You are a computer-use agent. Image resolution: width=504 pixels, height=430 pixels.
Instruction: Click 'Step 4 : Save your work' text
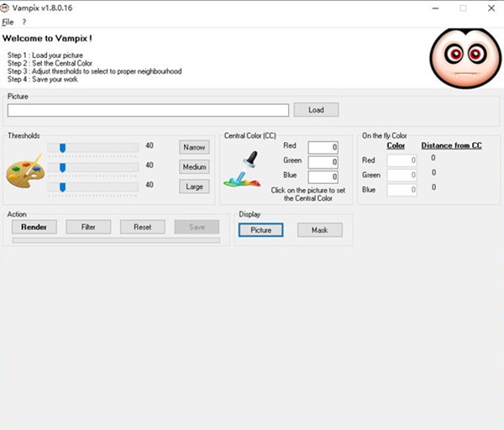click(43, 80)
